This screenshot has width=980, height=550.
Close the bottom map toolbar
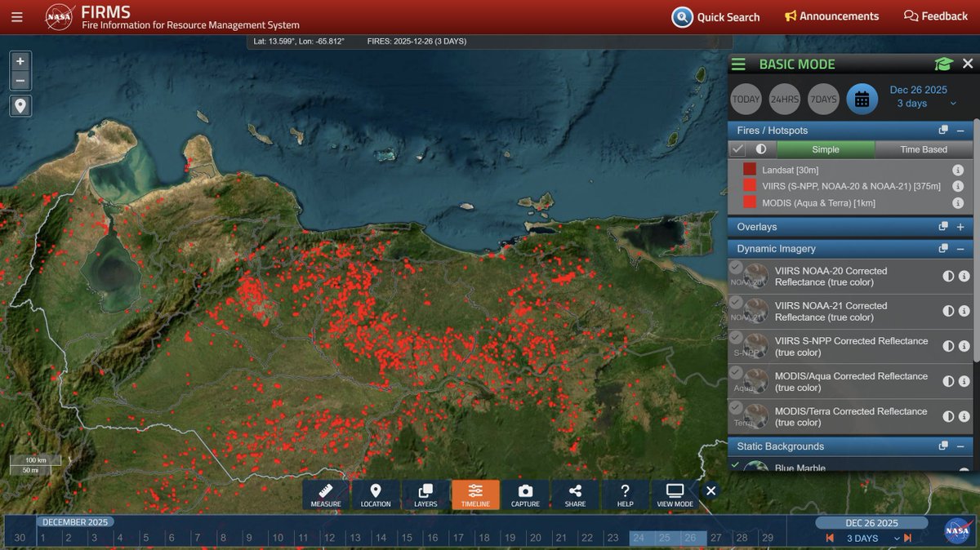click(x=710, y=491)
